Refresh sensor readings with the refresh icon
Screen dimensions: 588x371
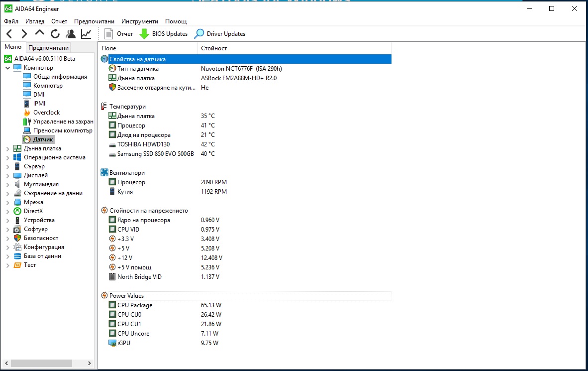coord(55,34)
